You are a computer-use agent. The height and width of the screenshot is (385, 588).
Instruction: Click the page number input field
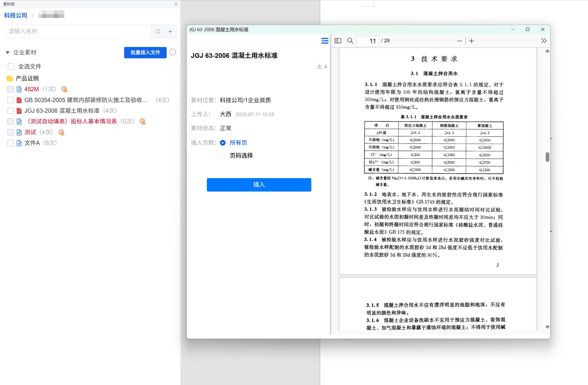(x=368, y=41)
